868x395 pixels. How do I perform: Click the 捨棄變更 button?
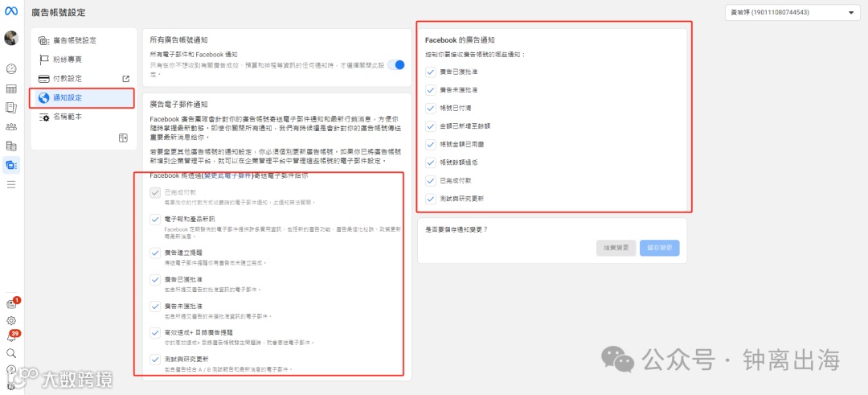[616, 248]
